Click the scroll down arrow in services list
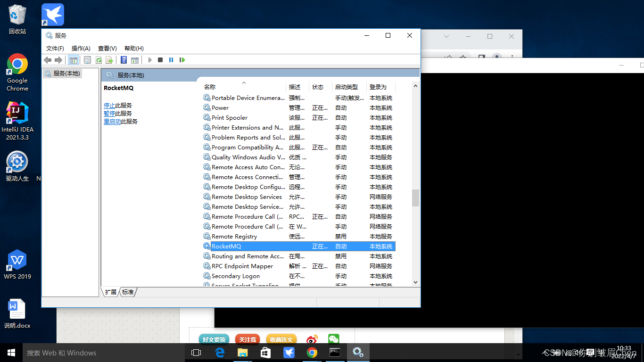 coord(415,282)
